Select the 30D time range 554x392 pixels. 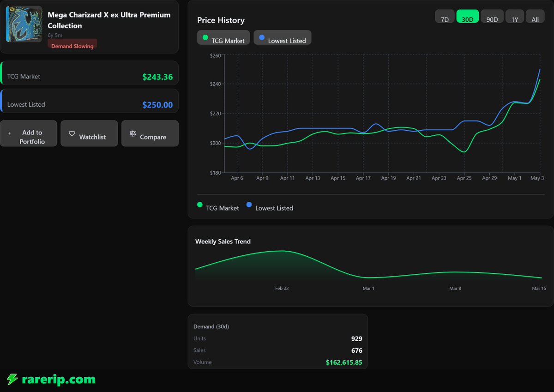coord(468,17)
